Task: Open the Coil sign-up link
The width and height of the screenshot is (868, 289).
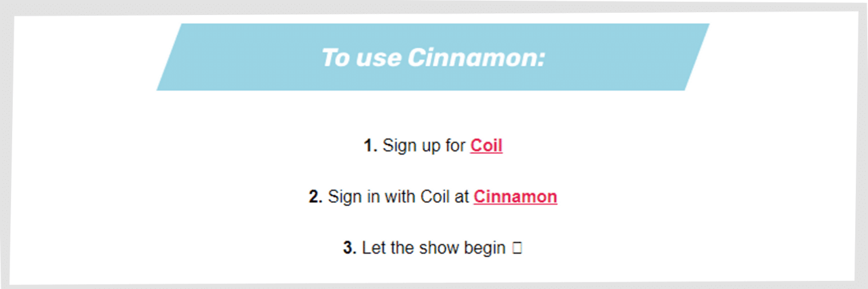Action: coord(486,145)
